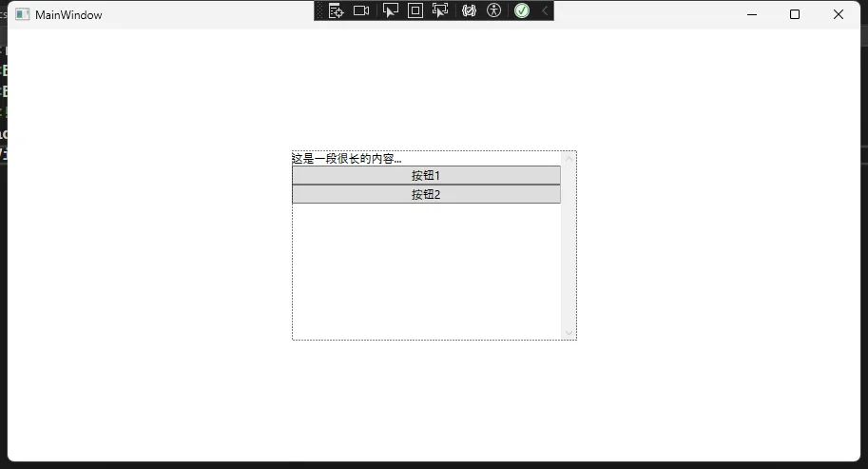
Task: Click the dotted grip handle on debug toolbar
Action: (320, 10)
